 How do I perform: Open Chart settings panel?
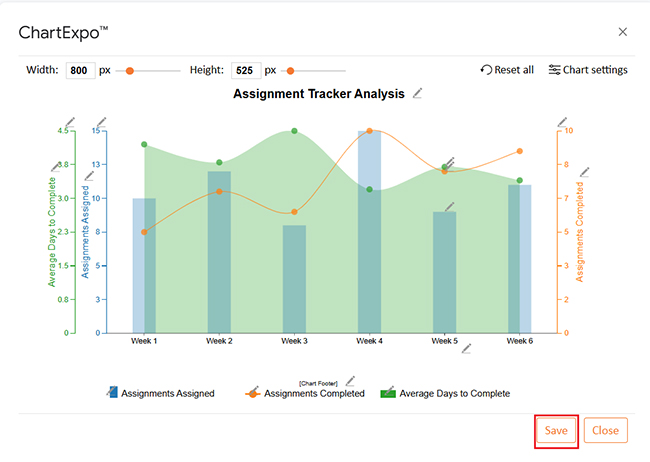587,70
